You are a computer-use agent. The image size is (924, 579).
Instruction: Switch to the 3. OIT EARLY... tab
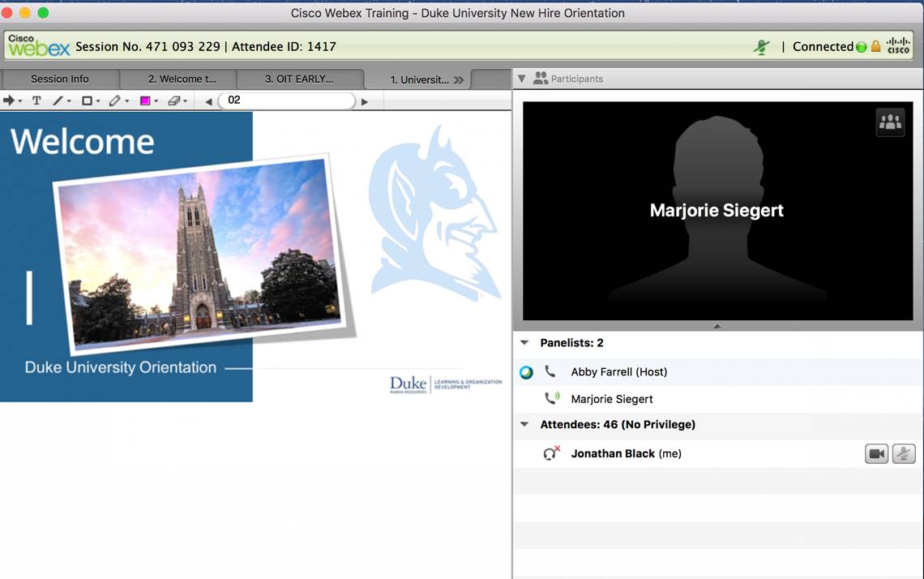299,79
